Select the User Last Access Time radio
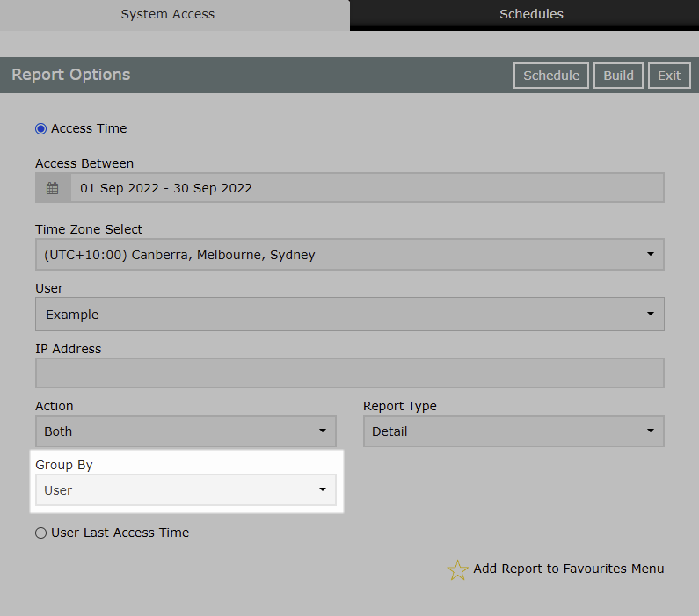699x616 pixels. tap(41, 533)
